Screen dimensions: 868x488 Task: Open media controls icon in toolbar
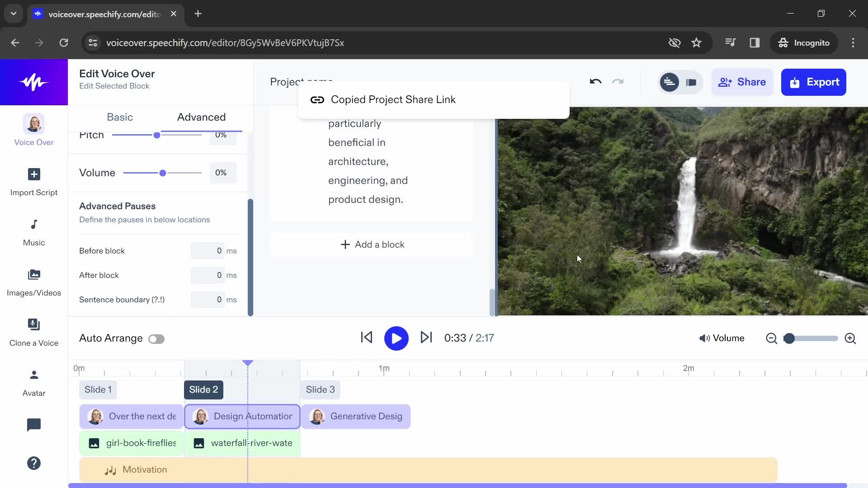pyautogui.click(x=731, y=42)
